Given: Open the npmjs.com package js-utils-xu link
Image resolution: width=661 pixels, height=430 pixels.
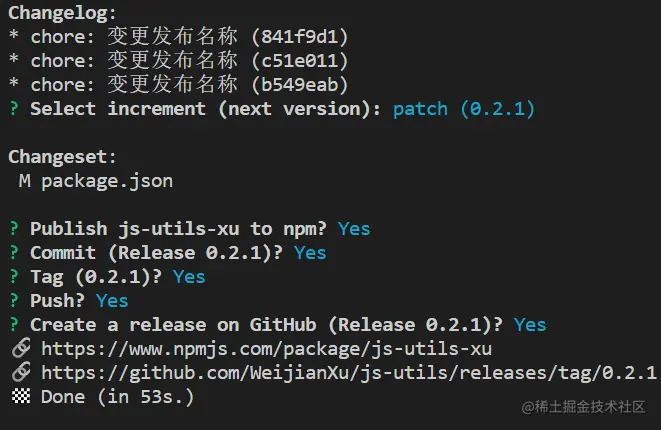Looking at the screenshot, I should (x=266, y=349).
